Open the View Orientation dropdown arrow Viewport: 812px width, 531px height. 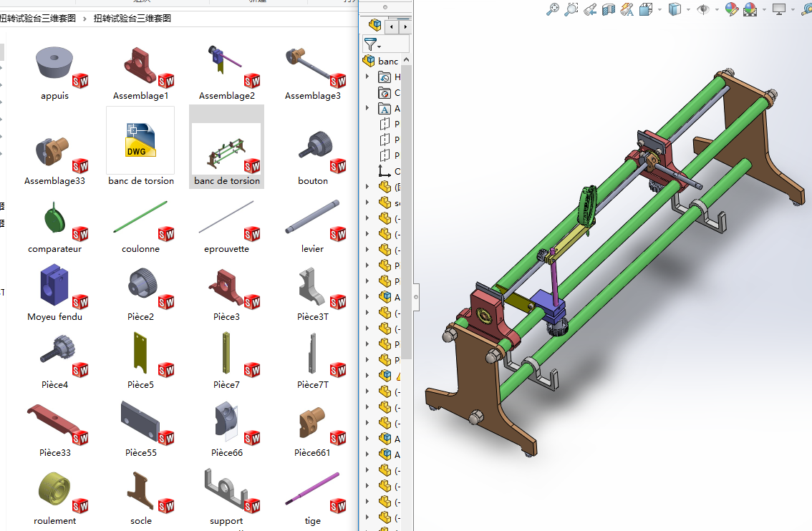pos(658,9)
